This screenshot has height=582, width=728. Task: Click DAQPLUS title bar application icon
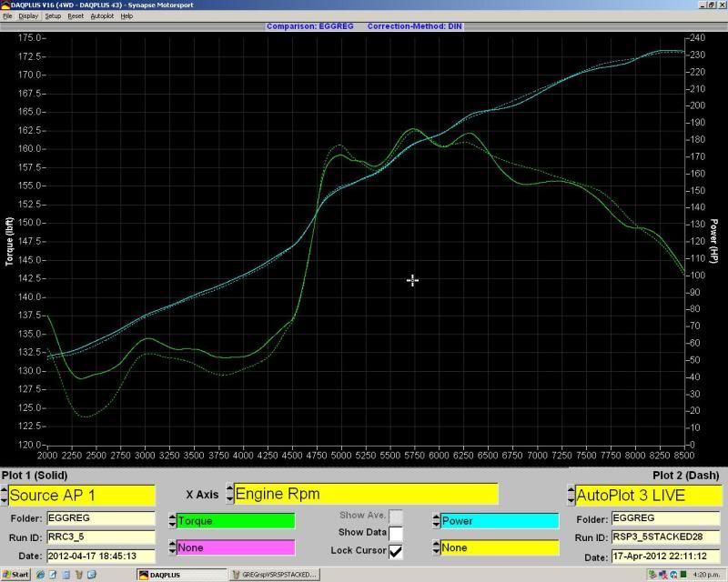tap(5, 5)
